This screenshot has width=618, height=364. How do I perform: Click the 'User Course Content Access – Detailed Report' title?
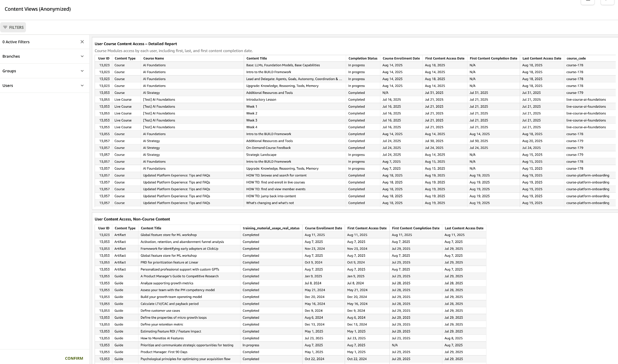(136, 44)
